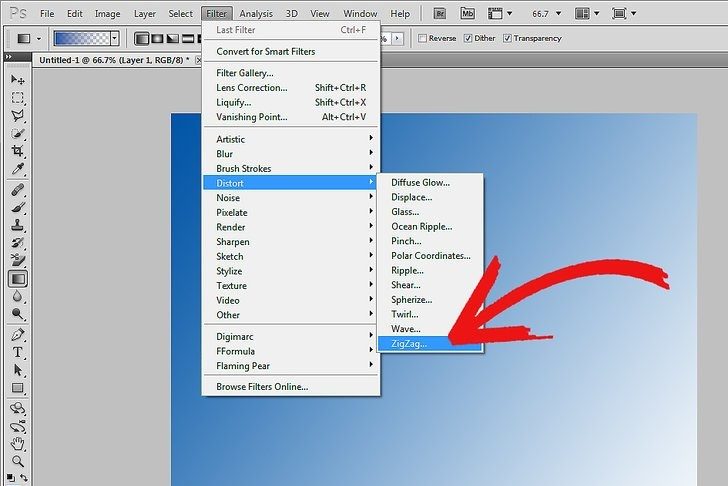Toggle the Dither checkbox

[x=466, y=38]
